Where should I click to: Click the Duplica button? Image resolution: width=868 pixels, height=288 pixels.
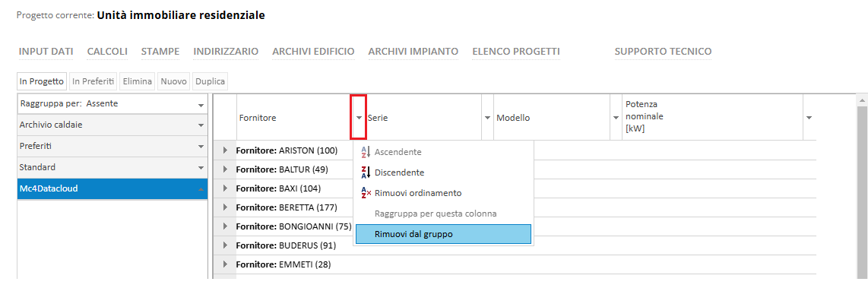[210, 81]
